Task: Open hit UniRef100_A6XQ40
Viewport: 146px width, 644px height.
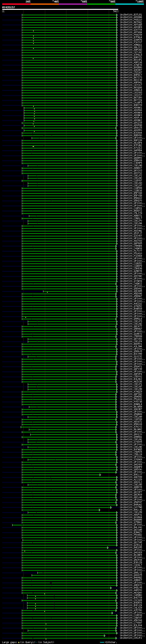Action: click(131, 593)
